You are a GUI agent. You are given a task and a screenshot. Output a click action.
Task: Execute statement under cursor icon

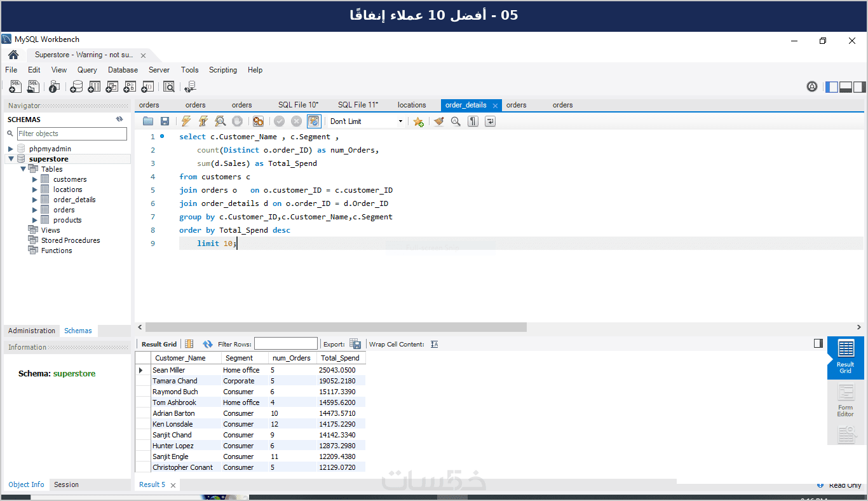[x=203, y=121]
